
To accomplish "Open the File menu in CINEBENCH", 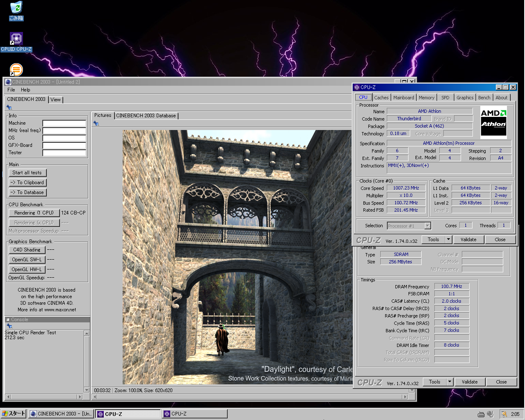I will coord(11,90).
